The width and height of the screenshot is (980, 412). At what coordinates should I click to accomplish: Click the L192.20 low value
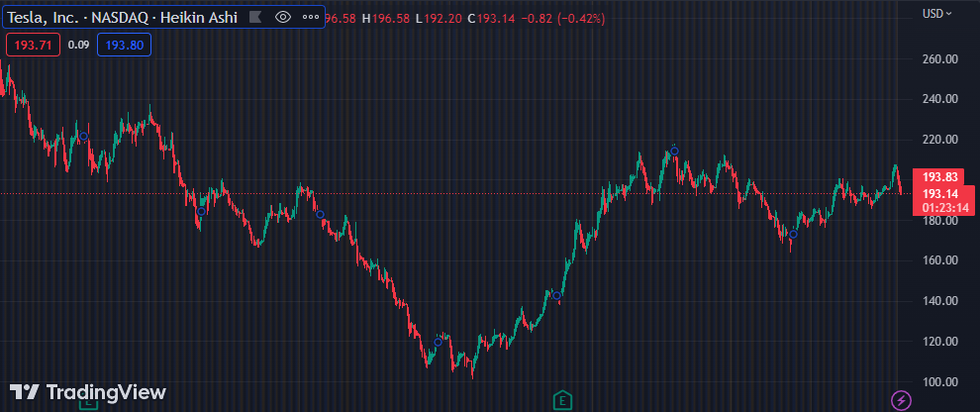click(x=440, y=19)
